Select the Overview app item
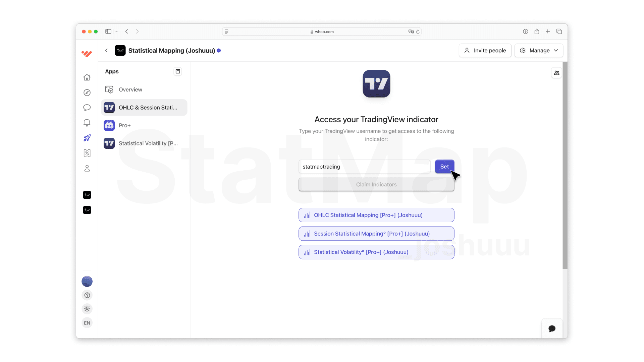Image resolution: width=644 pixels, height=362 pixels. 130,89
